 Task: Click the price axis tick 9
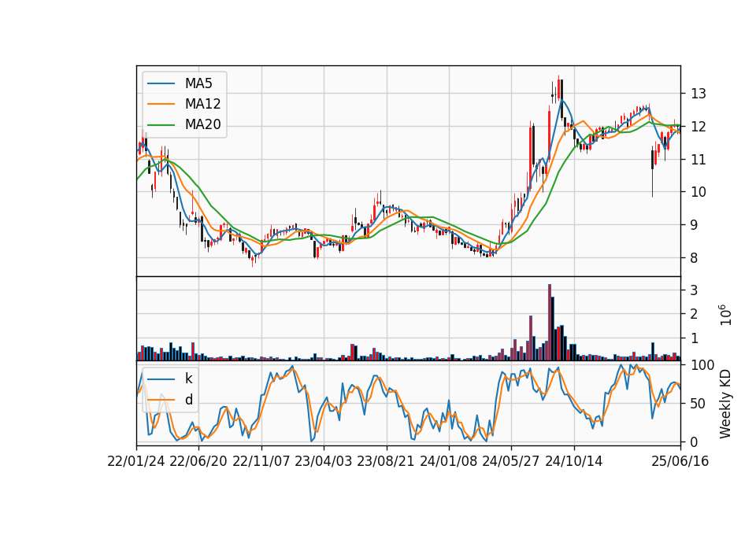(695, 225)
